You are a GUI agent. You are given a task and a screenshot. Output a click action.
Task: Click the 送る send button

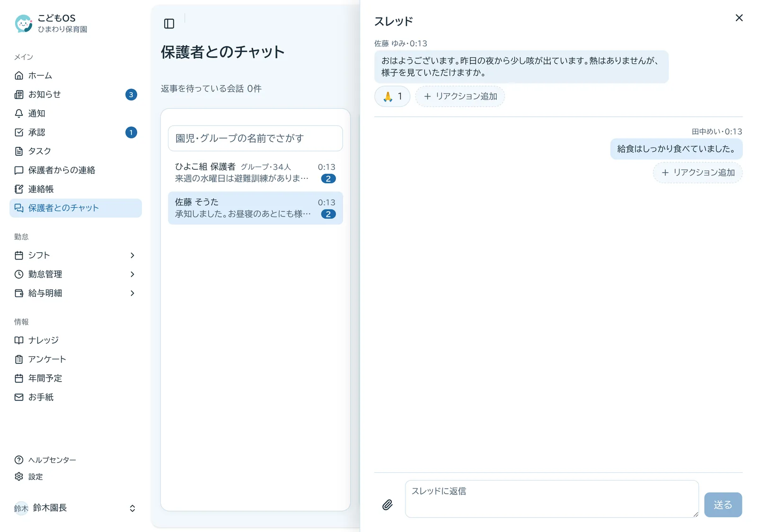pyautogui.click(x=723, y=505)
